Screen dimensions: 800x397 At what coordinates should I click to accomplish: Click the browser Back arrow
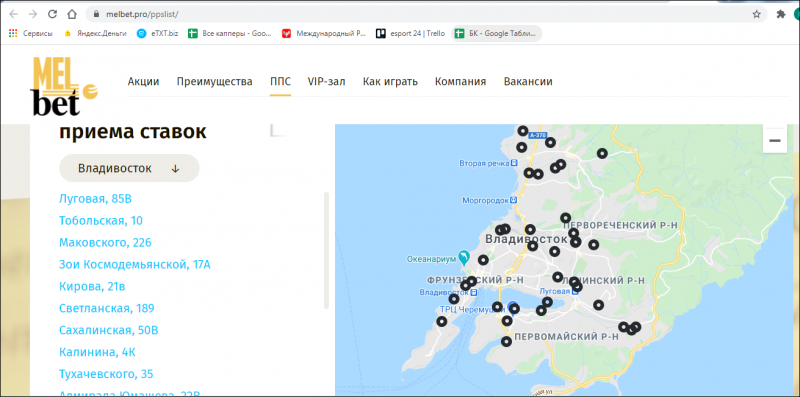(x=14, y=14)
